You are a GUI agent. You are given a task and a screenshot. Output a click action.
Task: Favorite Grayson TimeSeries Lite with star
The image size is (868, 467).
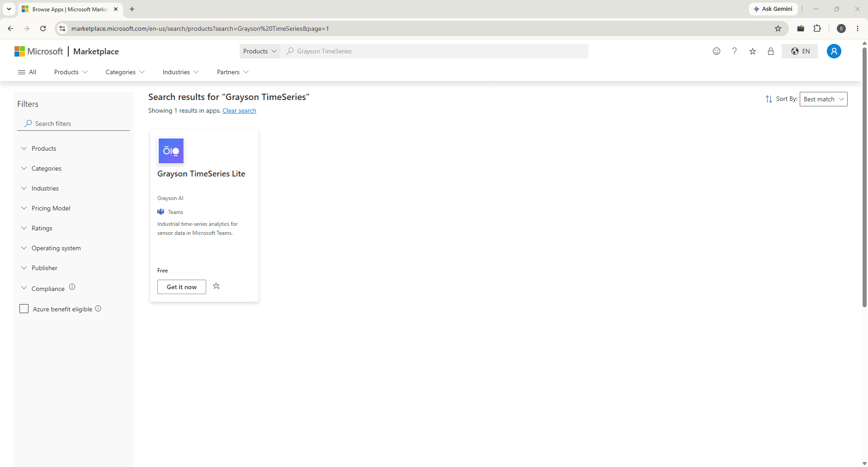pos(217,286)
